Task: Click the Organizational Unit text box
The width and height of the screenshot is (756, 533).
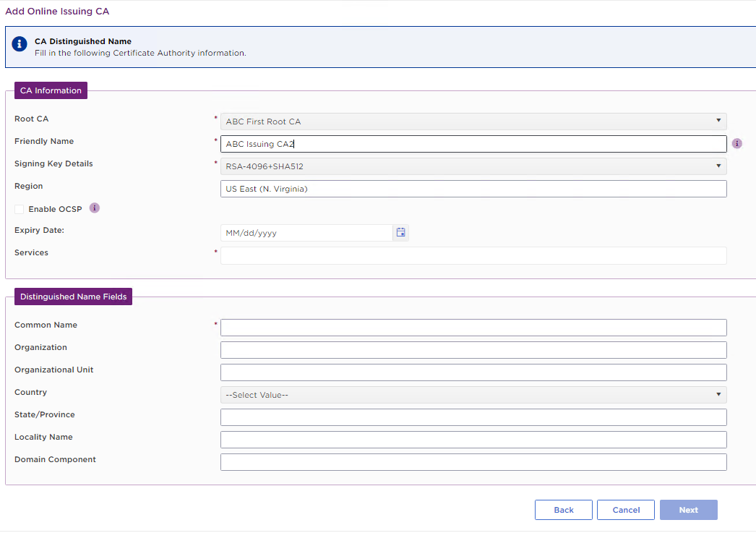Action: [473, 372]
